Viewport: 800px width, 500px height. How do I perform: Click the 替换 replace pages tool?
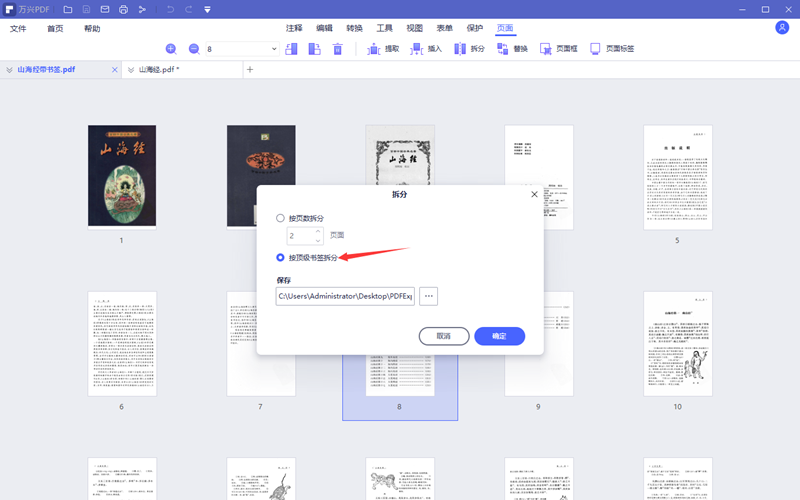[512, 49]
